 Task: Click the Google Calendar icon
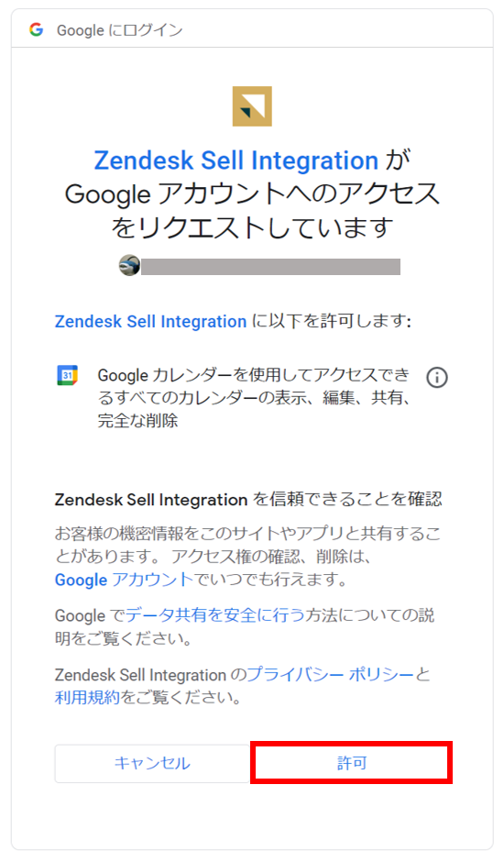coord(68,375)
